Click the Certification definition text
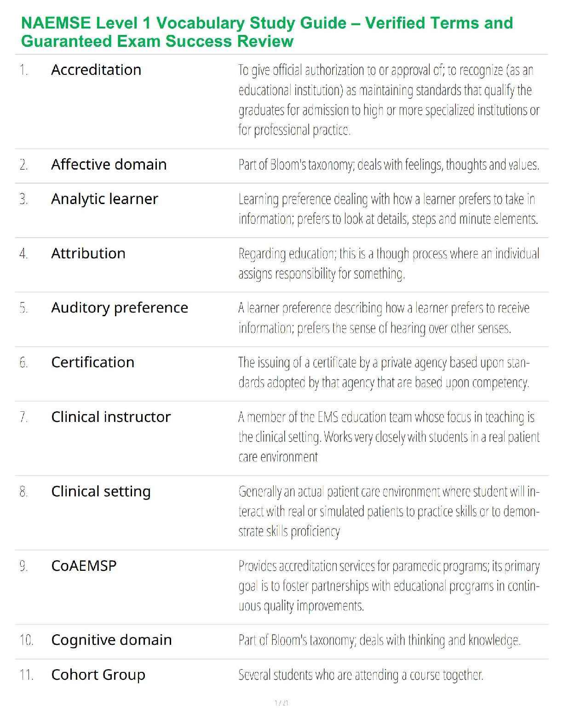The image size is (563, 728). 384,373
